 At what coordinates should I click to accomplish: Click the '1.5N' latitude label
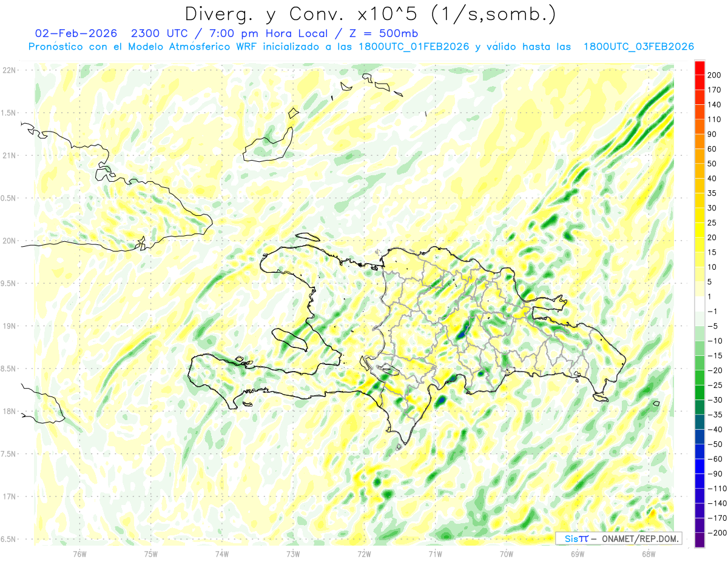point(9,113)
